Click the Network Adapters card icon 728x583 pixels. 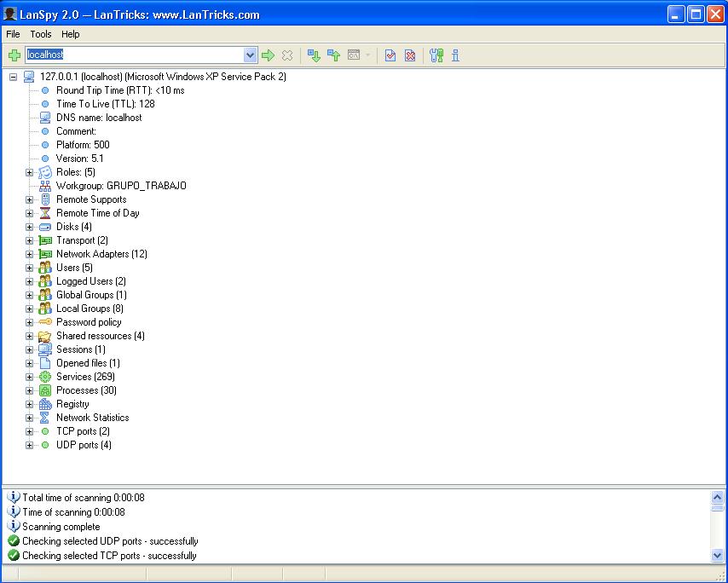[45, 254]
